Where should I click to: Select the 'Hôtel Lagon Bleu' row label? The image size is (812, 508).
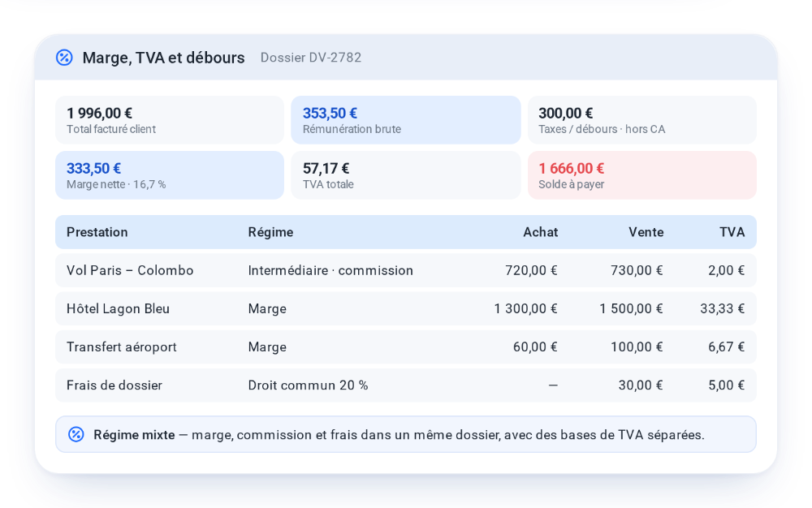[118, 309]
